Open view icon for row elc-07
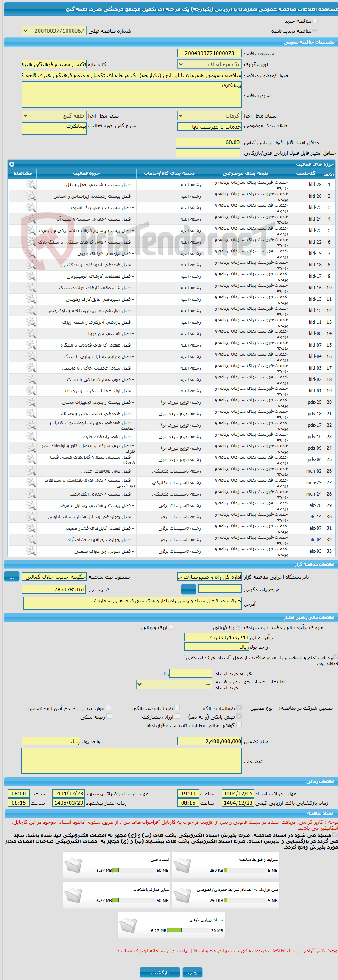Image resolution: width=338 pixels, height=980 pixels. [31, 528]
